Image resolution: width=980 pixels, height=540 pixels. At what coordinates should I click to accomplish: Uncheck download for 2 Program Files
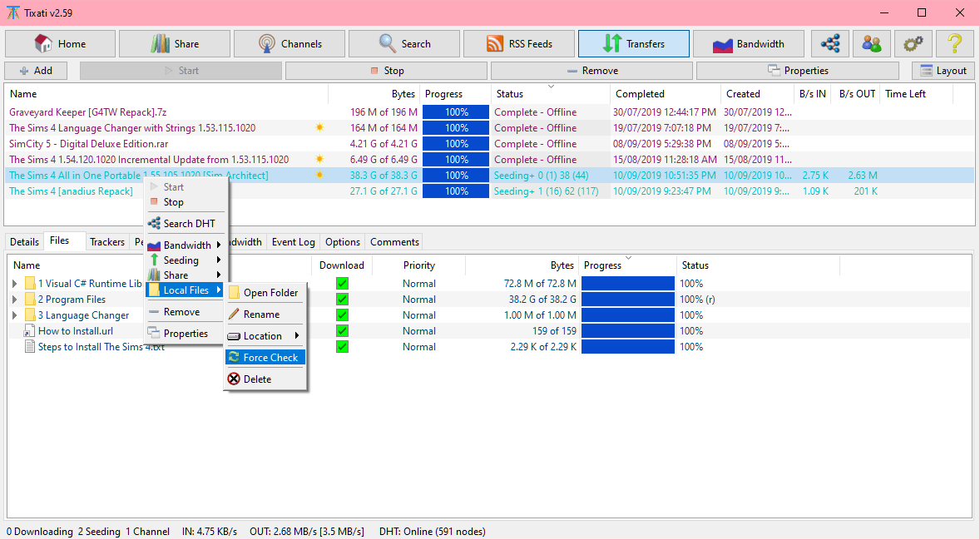click(x=342, y=300)
